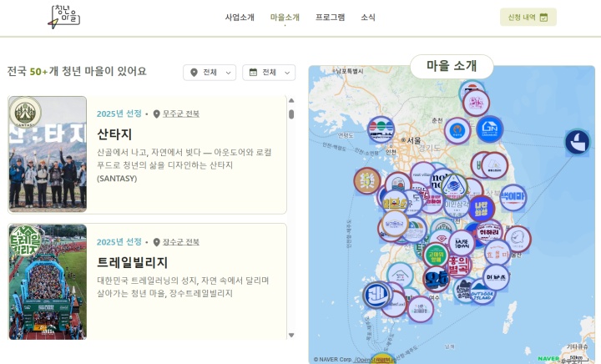Select the gold 5 emblem map marker
601x364 pixels.
pos(367,181)
